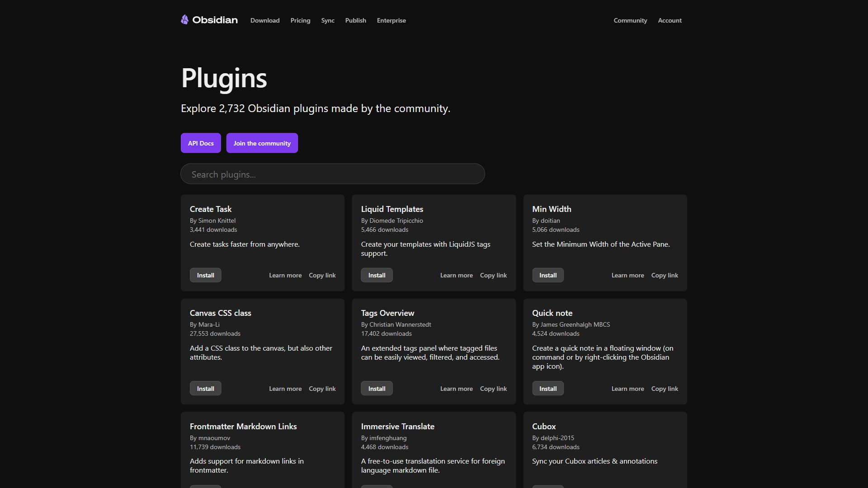Open the Community nav link

click(630, 20)
